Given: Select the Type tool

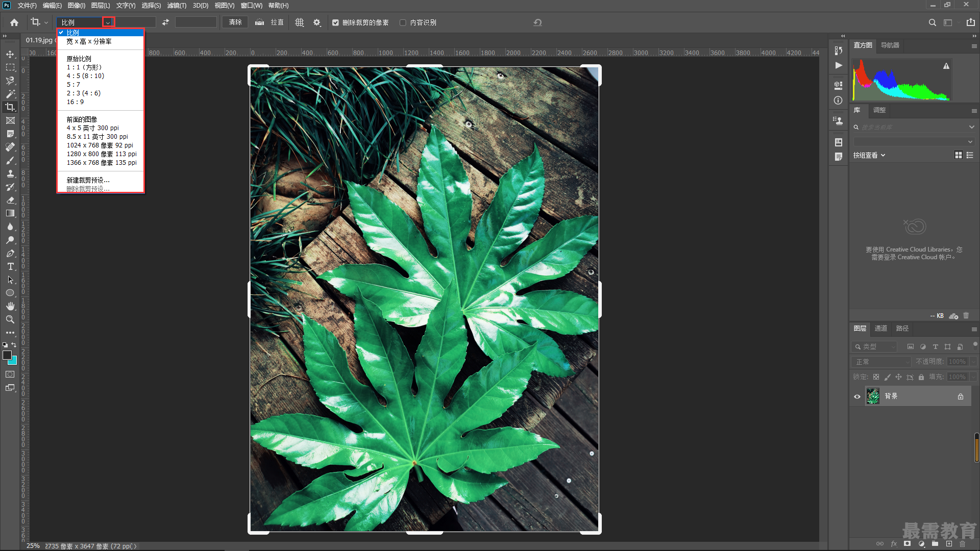Looking at the screenshot, I should [10, 266].
